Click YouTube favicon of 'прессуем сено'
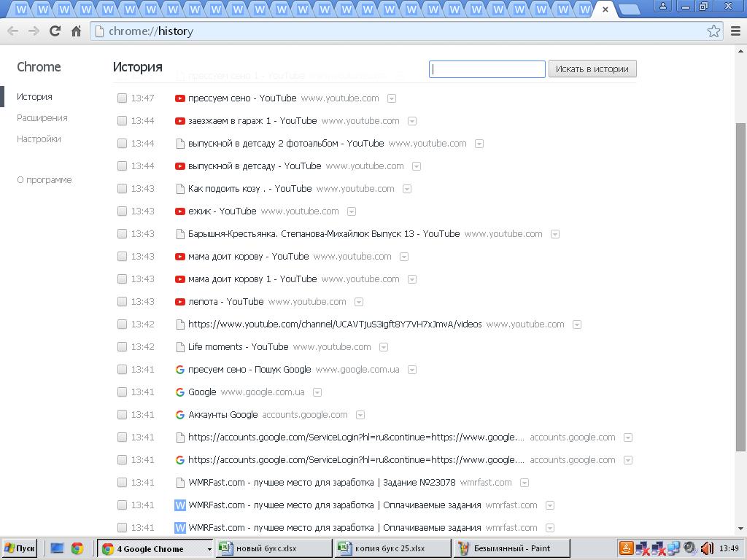Screen dimensions: 747x560 point(179,98)
